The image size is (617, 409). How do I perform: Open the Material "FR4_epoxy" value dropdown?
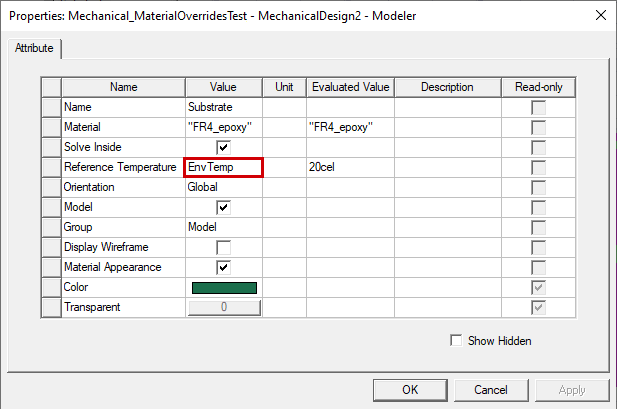coord(224,127)
